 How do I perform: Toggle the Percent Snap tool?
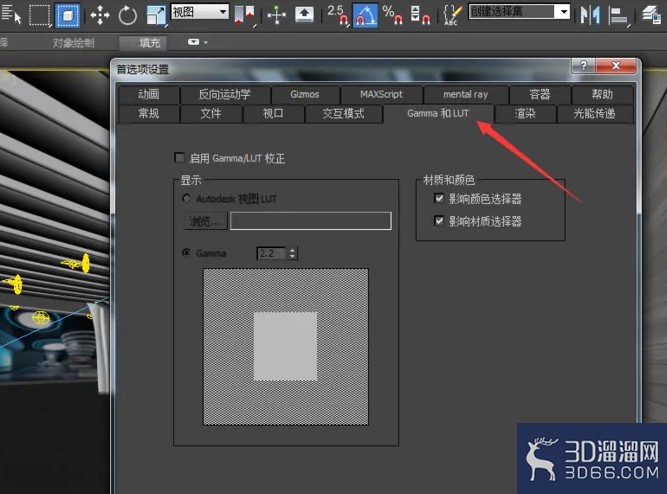(392, 14)
